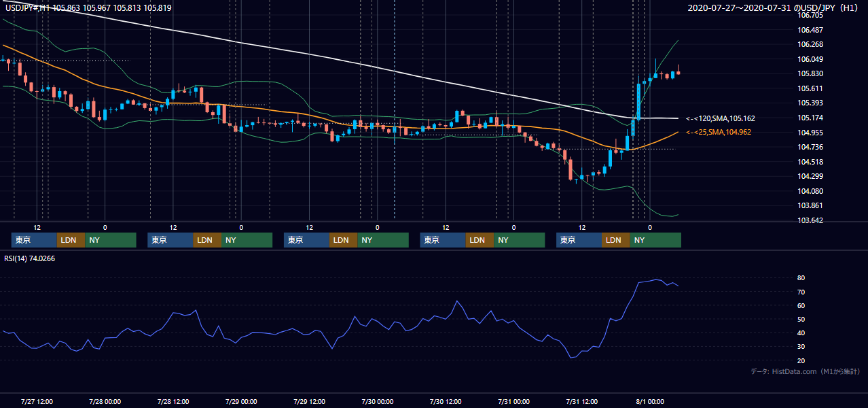Viewport: 868px width, 408px height.
Task: Click the 7/29 00:00 time axis label
Action: click(241, 401)
